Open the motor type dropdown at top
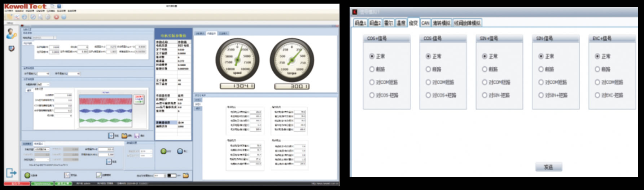 point(44,37)
